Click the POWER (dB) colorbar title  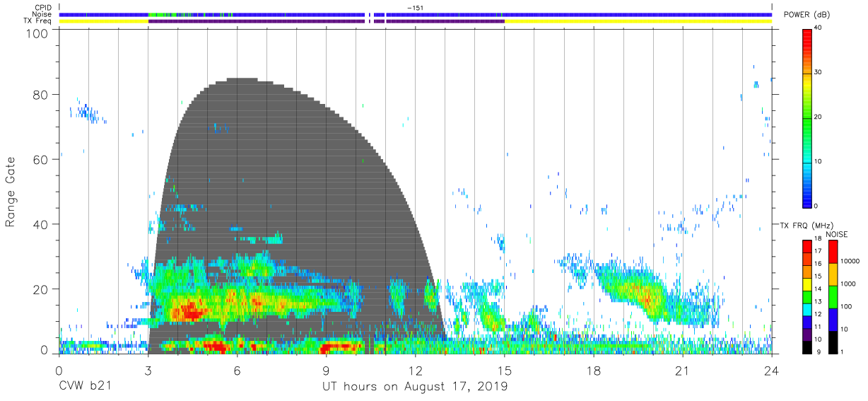pyautogui.click(x=807, y=16)
